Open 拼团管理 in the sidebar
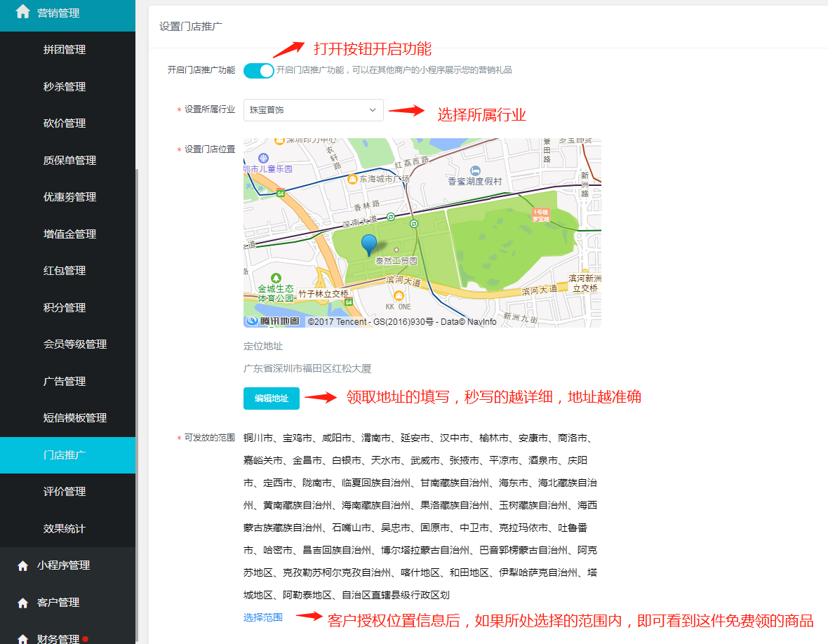Screen dimensions: 828x644 [x=65, y=50]
